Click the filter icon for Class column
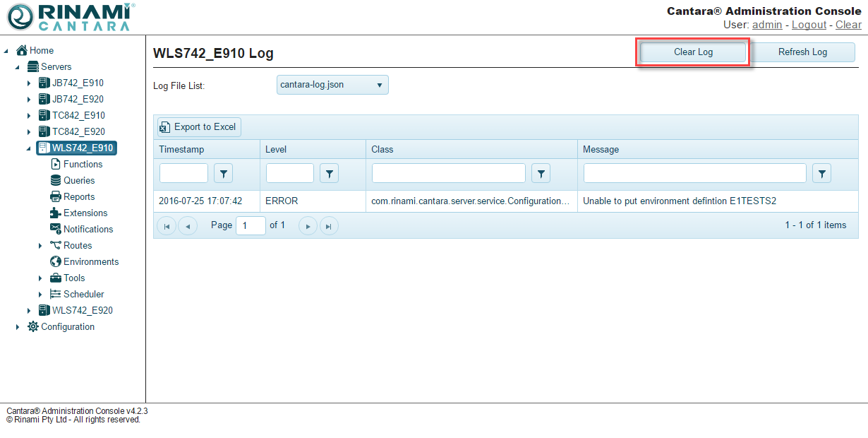This screenshot has width=868, height=438. 541,173
